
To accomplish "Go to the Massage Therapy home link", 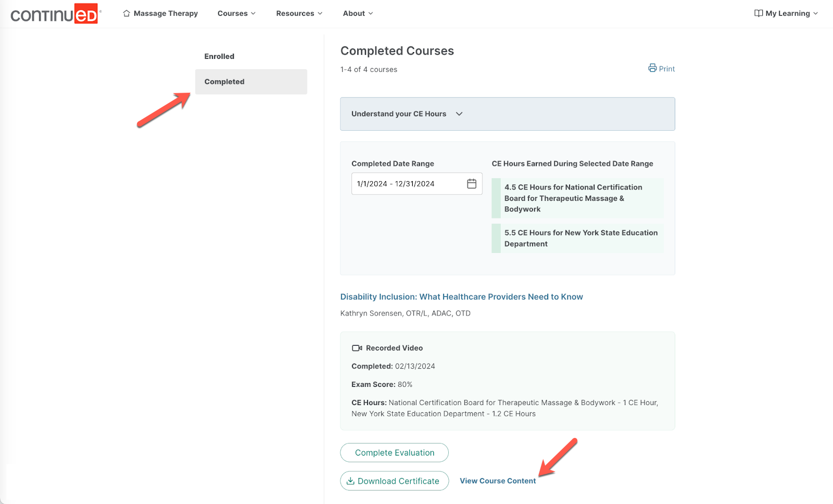I will (x=166, y=14).
